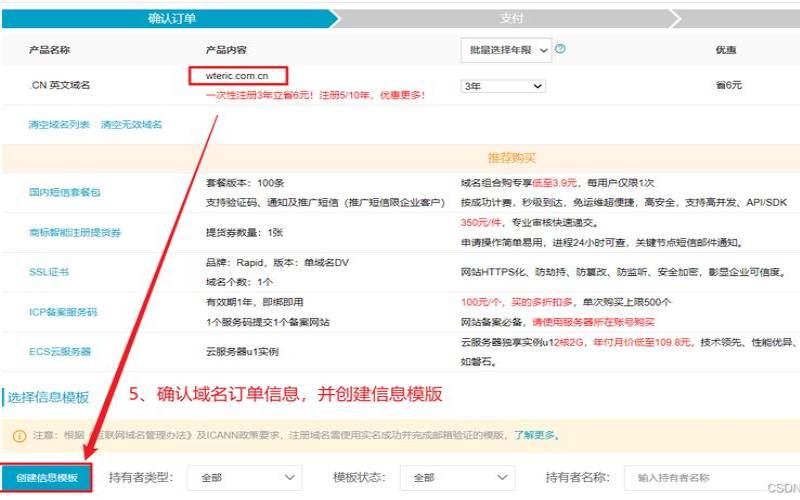Click the 提货券数量: 1张 text
This screenshot has height=500, width=800.
[x=244, y=233]
